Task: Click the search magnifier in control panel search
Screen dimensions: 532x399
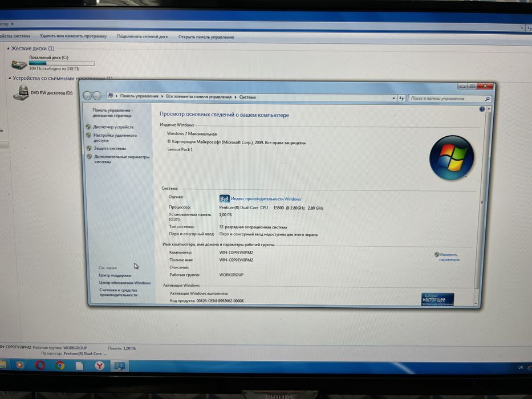Action: pyautogui.click(x=487, y=99)
